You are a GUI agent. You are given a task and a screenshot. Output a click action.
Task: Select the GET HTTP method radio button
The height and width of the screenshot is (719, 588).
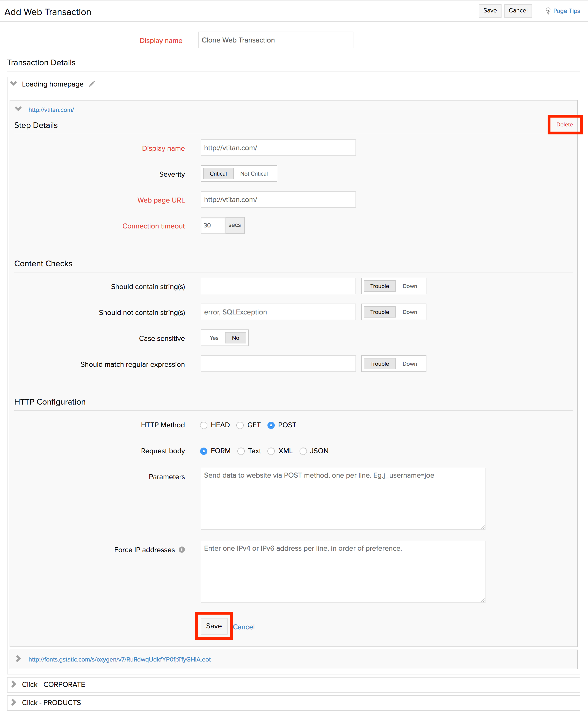[x=240, y=425]
